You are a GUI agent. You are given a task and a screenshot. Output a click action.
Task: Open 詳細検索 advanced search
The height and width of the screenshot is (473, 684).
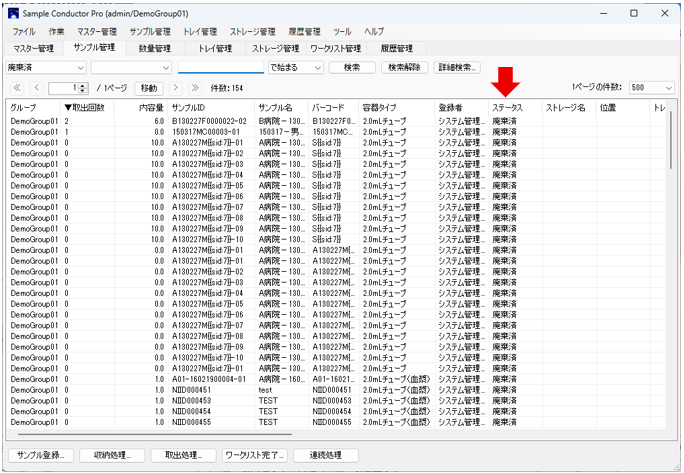[x=459, y=67]
